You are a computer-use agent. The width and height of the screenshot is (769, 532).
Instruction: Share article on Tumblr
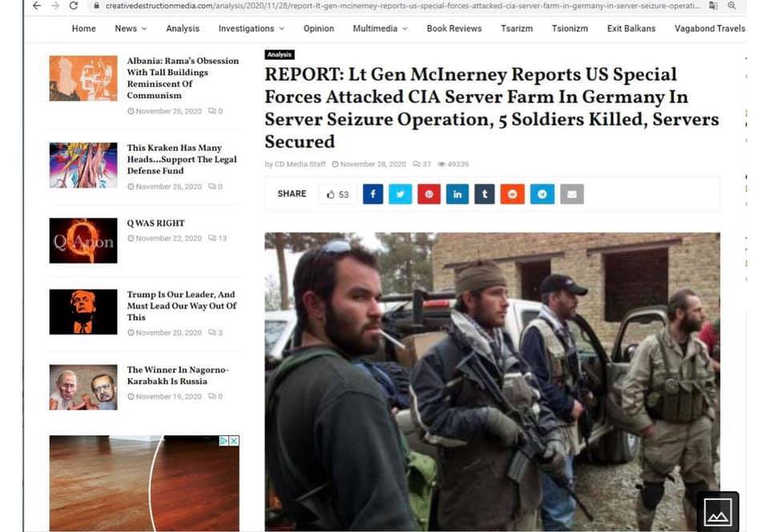point(485,194)
